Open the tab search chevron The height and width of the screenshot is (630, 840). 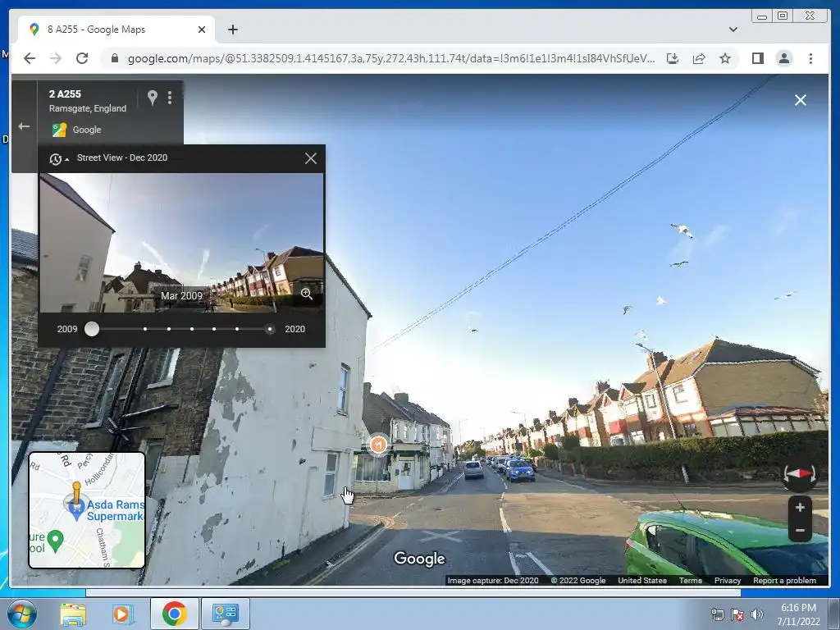point(733,30)
